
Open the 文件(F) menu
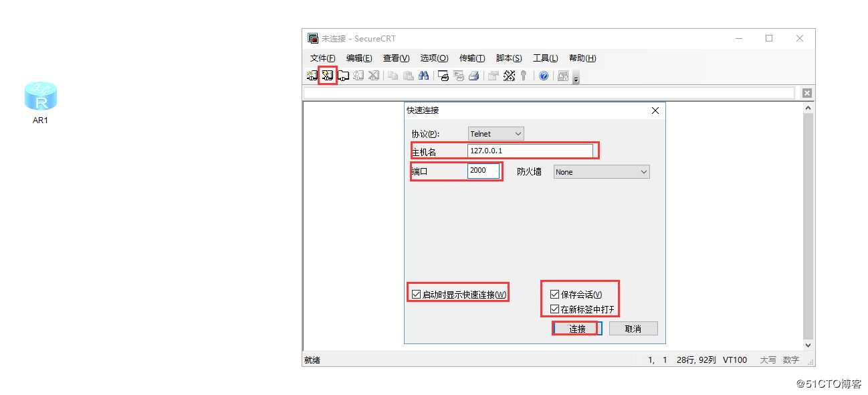coord(323,58)
